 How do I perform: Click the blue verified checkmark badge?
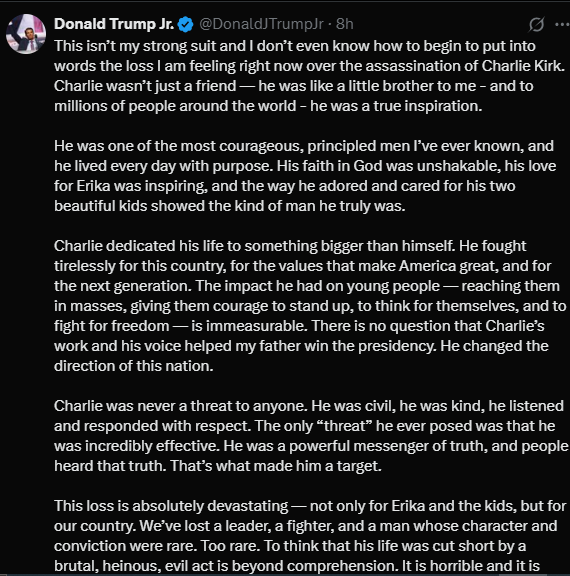coord(185,24)
